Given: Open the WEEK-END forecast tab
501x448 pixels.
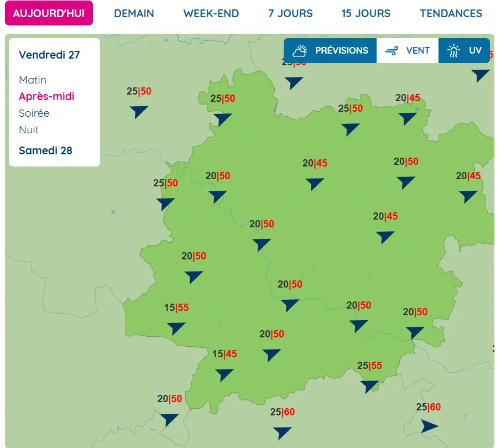Looking at the screenshot, I should click(211, 13).
